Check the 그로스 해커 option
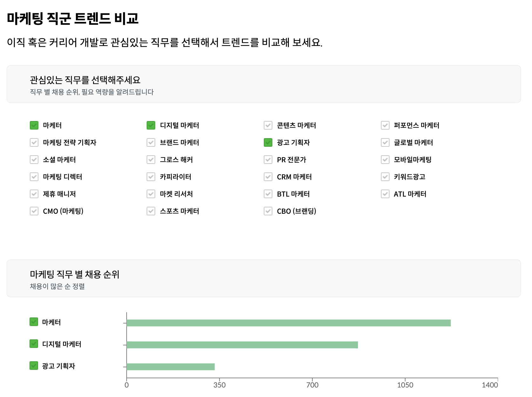This screenshot has height=397, width=532. [x=151, y=160]
